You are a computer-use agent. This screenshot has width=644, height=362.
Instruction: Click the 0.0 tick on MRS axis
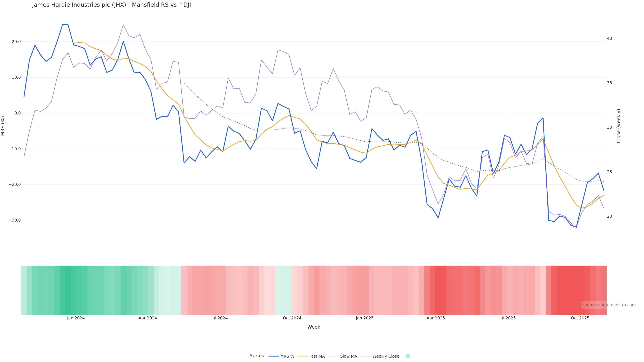[x=17, y=113]
